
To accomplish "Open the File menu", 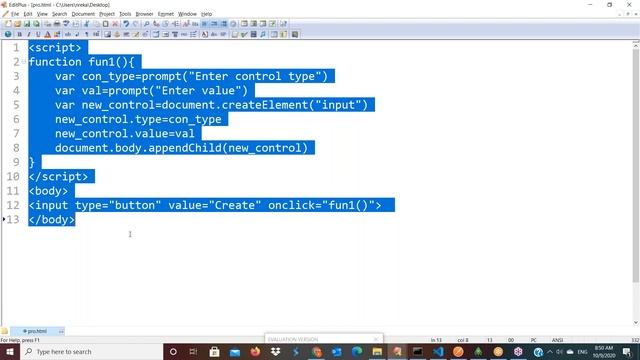I will click(x=15, y=14).
